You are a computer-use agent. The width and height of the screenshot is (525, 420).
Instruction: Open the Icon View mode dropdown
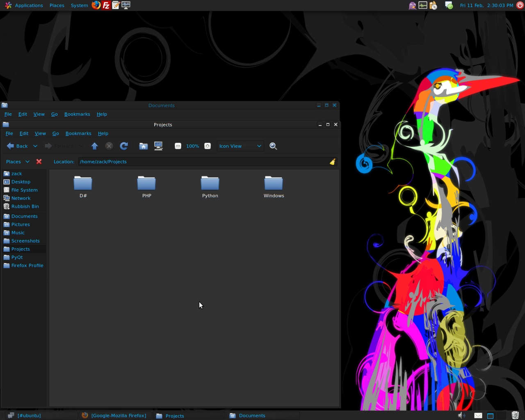pos(240,146)
